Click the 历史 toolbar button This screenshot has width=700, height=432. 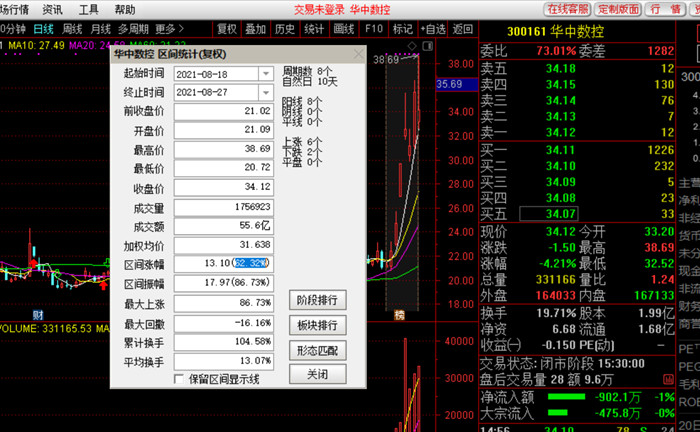(x=285, y=29)
